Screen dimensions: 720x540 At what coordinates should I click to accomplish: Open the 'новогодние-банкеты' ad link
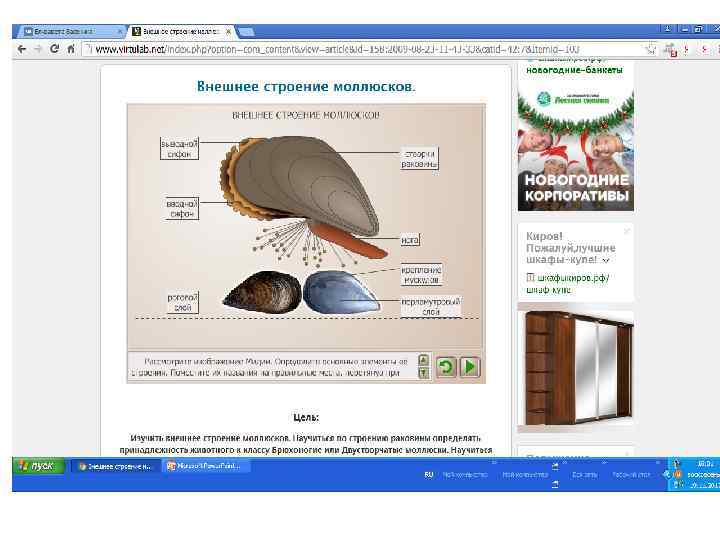pyautogui.click(x=574, y=70)
